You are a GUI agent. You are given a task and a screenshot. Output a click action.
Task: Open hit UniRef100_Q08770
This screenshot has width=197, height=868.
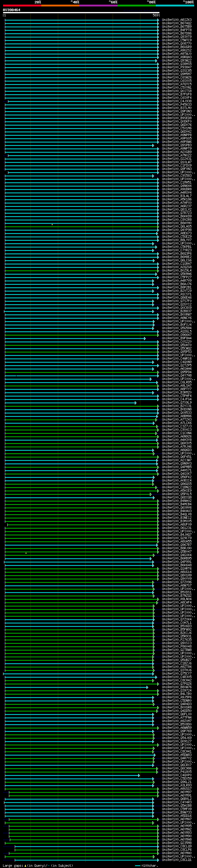[177, 43]
